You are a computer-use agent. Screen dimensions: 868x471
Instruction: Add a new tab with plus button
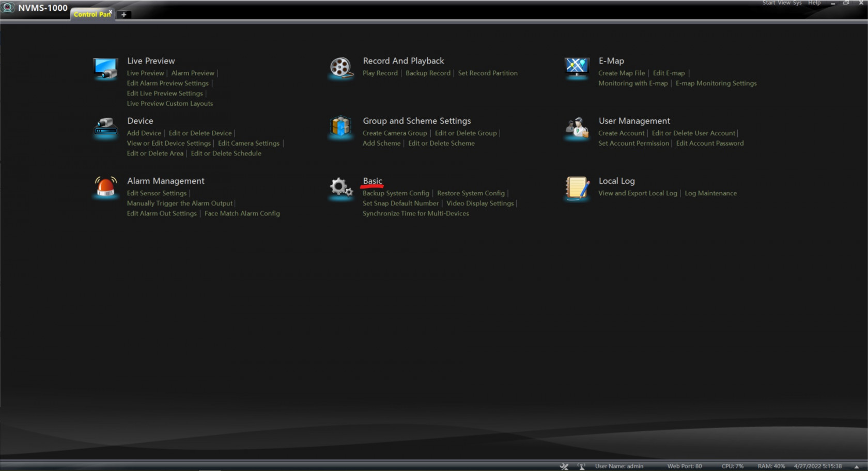123,14
